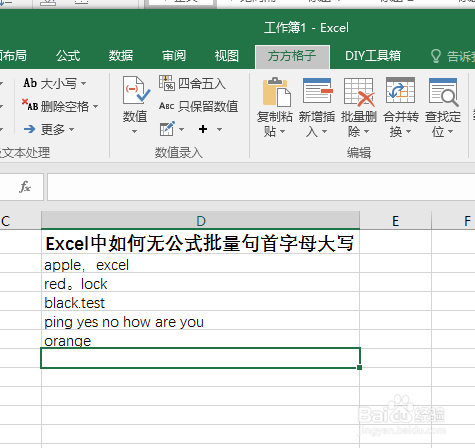Open the 更多 menu
475x448 pixels.
(x=49, y=129)
